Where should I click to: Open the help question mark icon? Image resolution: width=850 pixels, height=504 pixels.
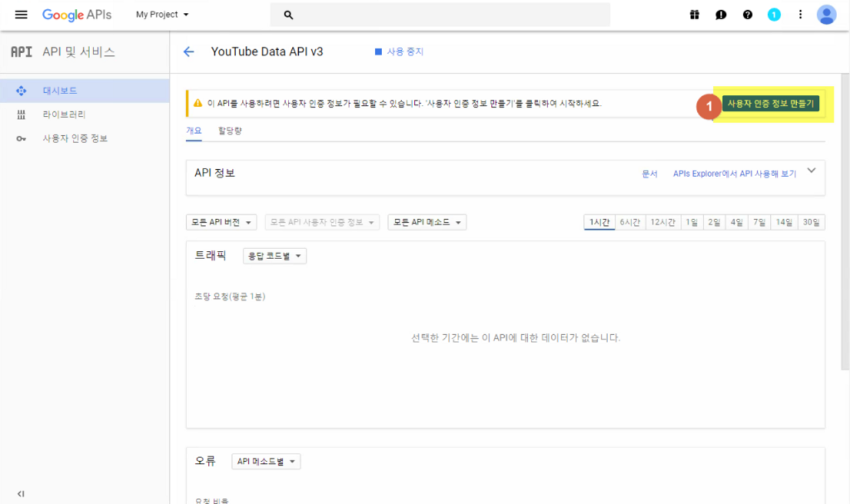pos(748,14)
